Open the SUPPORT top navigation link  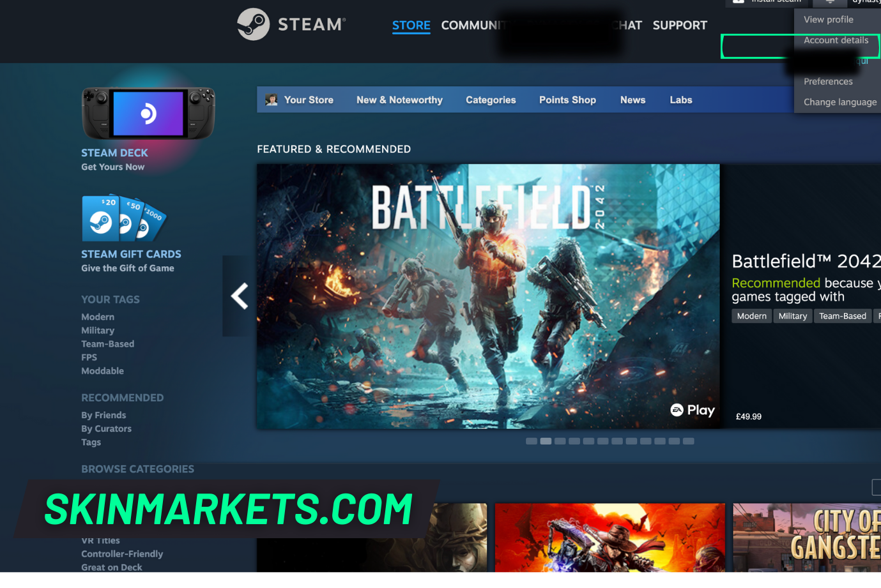680,26
